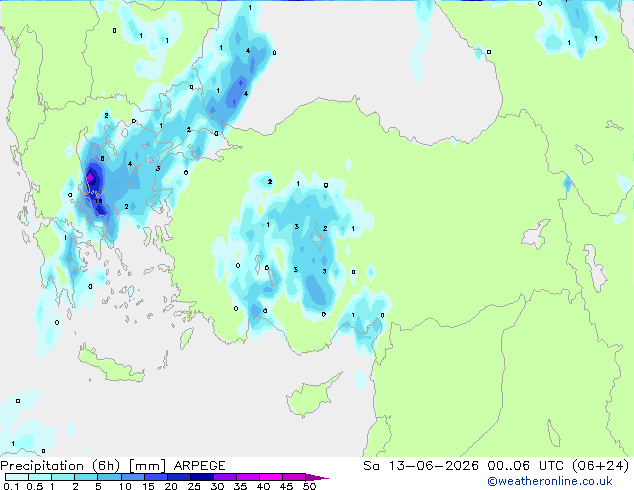Click the "10" legend scale label
Screen dimensions: 634x490
coord(125,486)
